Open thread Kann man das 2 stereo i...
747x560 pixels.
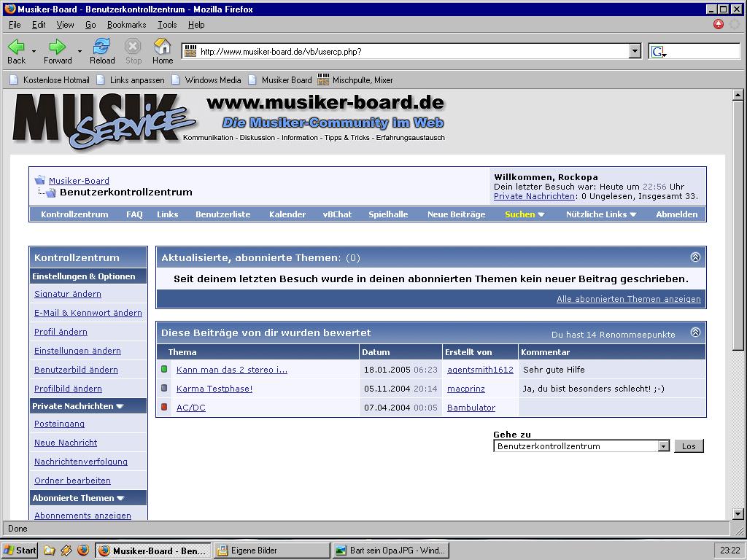(x=231, y=370)
